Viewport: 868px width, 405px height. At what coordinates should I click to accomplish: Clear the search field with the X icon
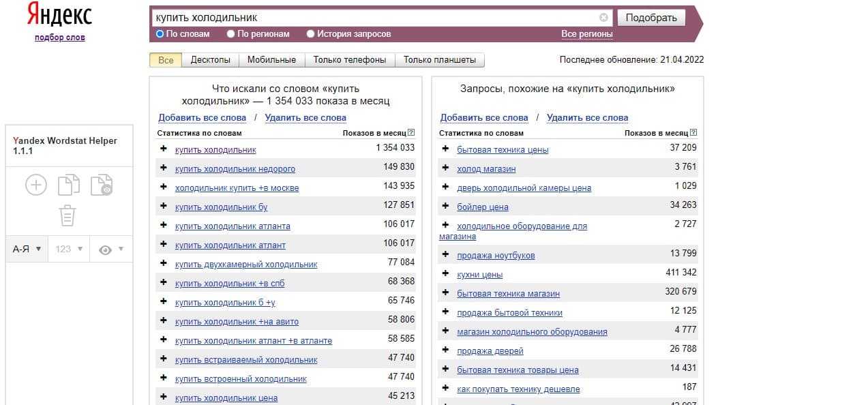(603, 18)
